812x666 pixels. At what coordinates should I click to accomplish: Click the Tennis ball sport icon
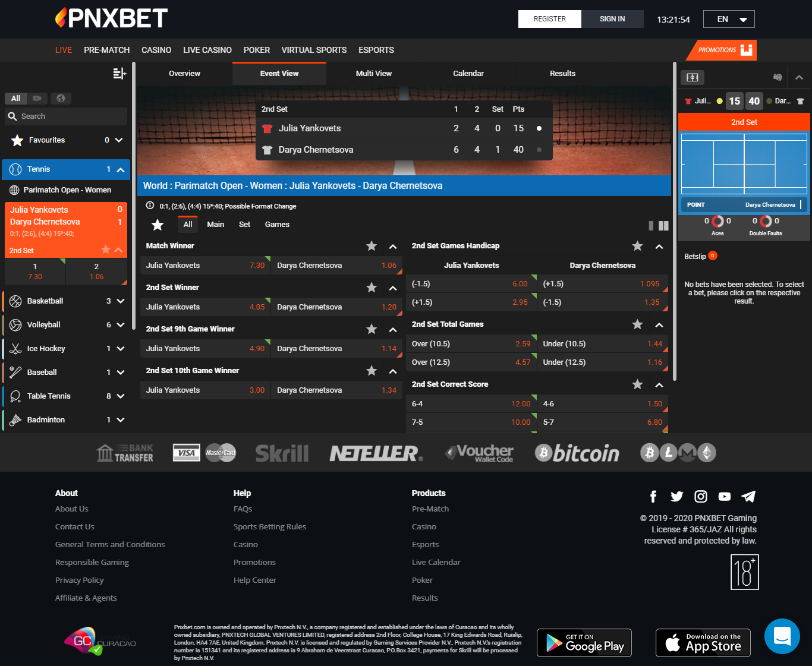15,169
